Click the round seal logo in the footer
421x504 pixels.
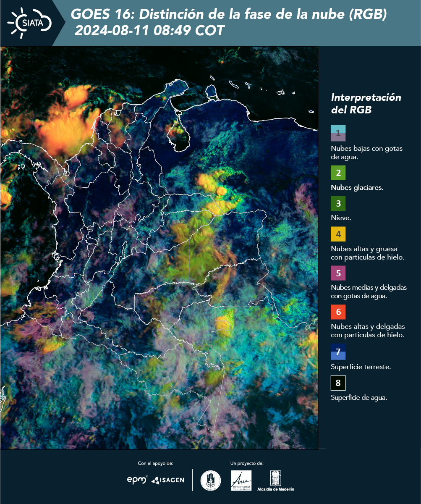pos(211,480)
